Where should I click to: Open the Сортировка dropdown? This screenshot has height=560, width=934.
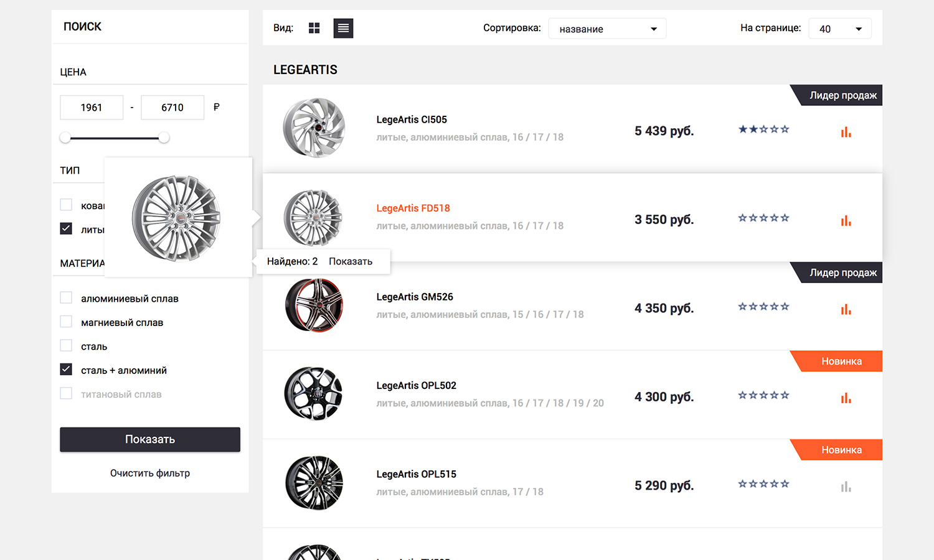tap(607, 29)
